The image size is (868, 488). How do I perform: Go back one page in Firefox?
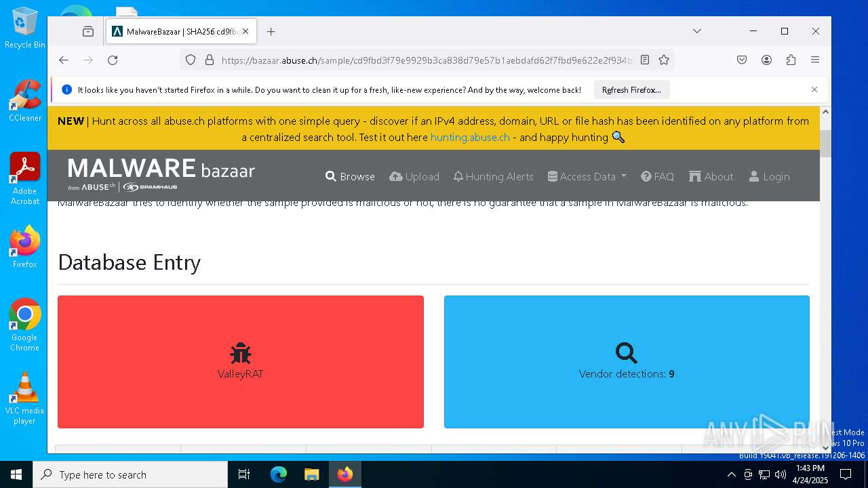[64, 60]
